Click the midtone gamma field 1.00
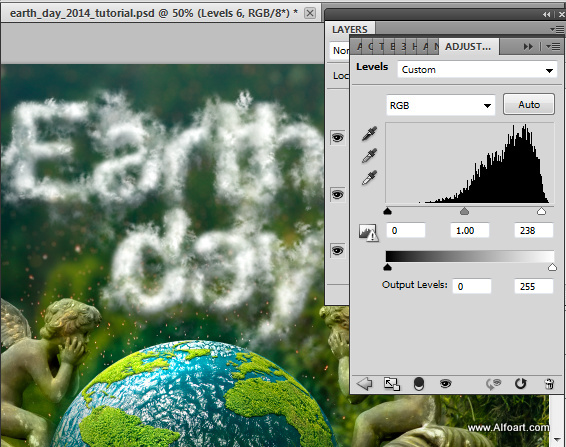The image size is (566, 447). click(x=470, y=230)
